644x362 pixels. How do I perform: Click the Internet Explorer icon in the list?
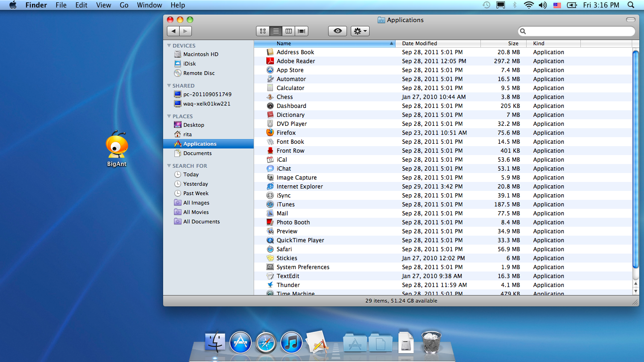(270, 187)
